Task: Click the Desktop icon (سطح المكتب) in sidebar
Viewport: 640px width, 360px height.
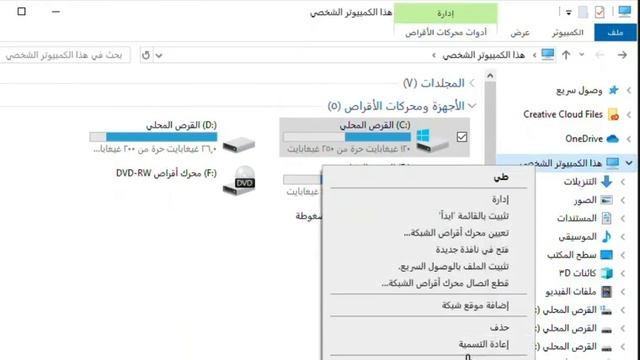Action: pos(607,255)
